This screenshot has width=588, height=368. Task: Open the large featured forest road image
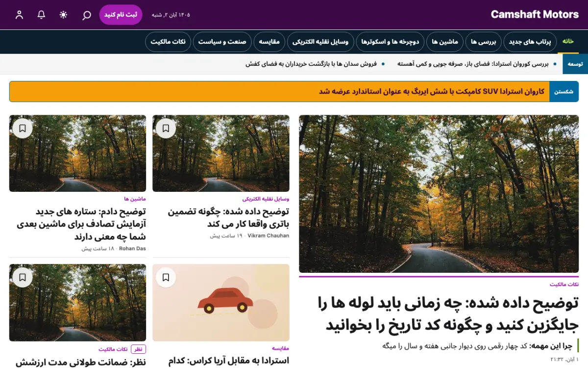(439, 194)
